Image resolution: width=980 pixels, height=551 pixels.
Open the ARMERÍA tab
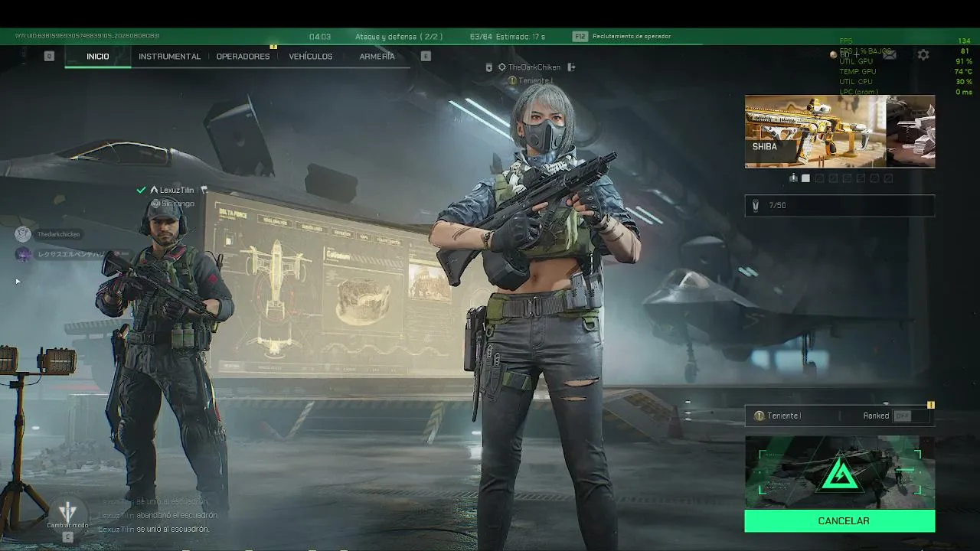(377, 56)
